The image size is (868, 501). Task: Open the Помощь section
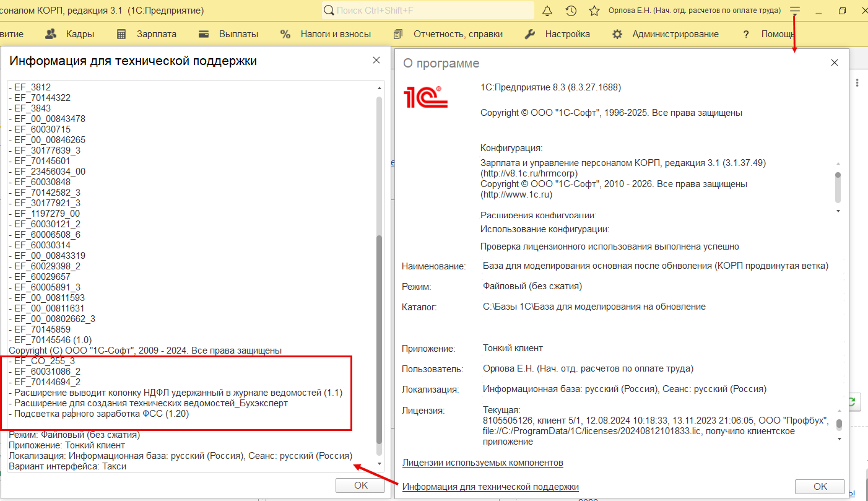click(x=768, y=34)
